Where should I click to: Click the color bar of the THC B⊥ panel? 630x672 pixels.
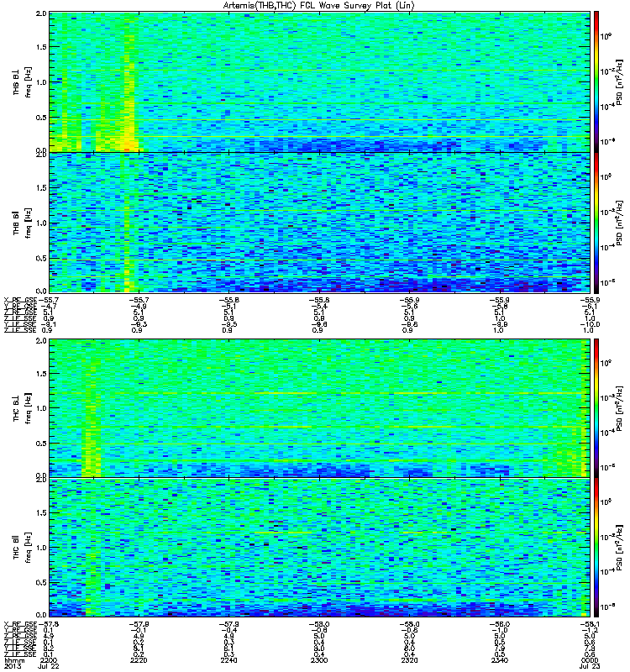pyautogui.click(x=596, y=408)
